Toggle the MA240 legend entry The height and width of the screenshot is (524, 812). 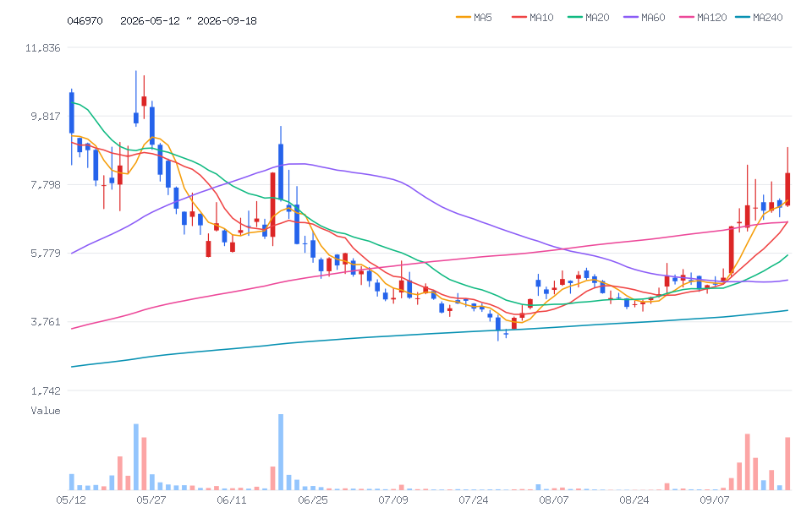click(x=760, y=18)
